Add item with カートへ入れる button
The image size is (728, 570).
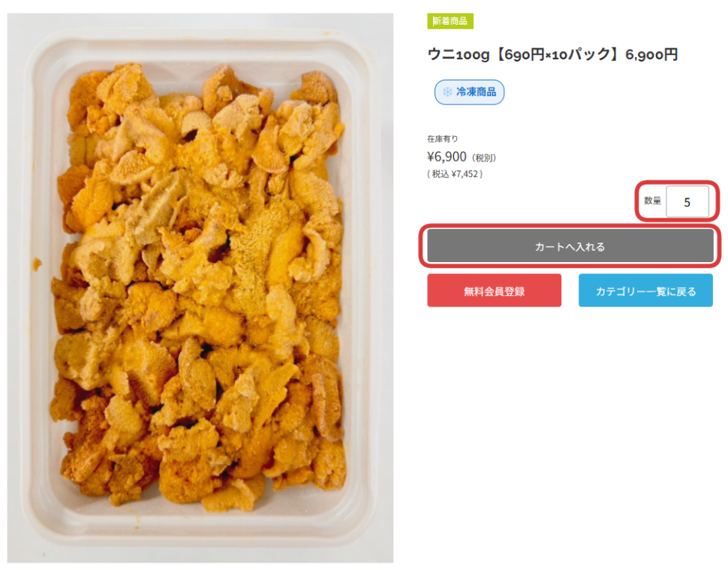[x=570, y=246]
